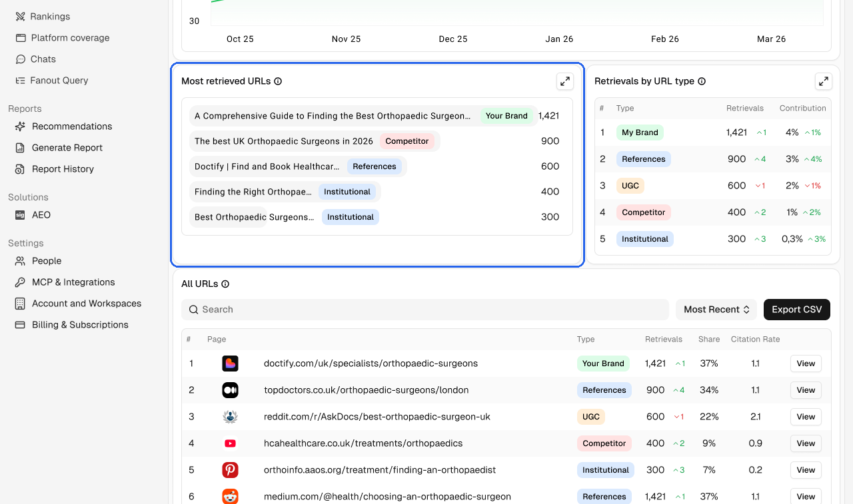
Task: View the orthoinfo.aaos.org row
Action: 806,470
